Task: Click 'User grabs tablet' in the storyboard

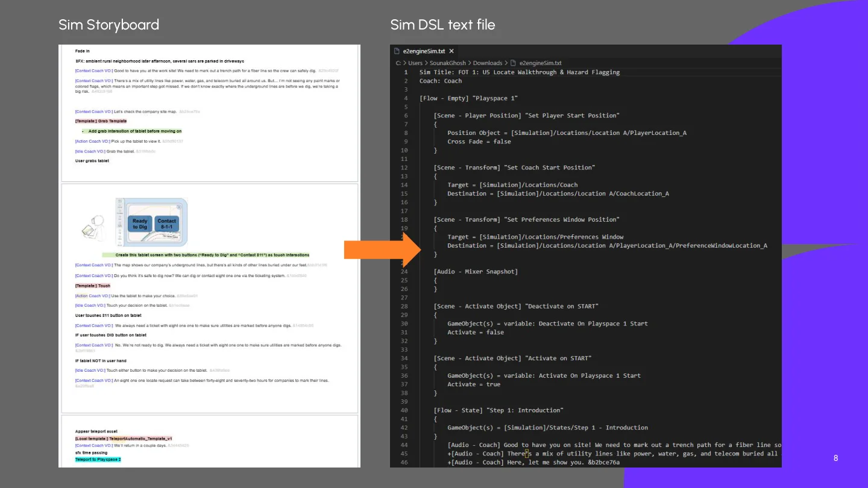Action: pyautogui.click(x=92, y=161)
